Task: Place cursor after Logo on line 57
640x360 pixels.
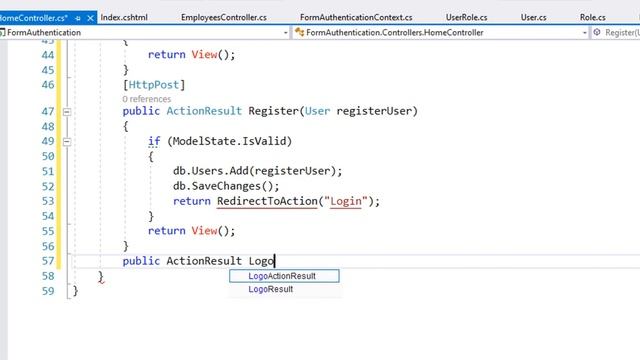Action: pos(274,261)
